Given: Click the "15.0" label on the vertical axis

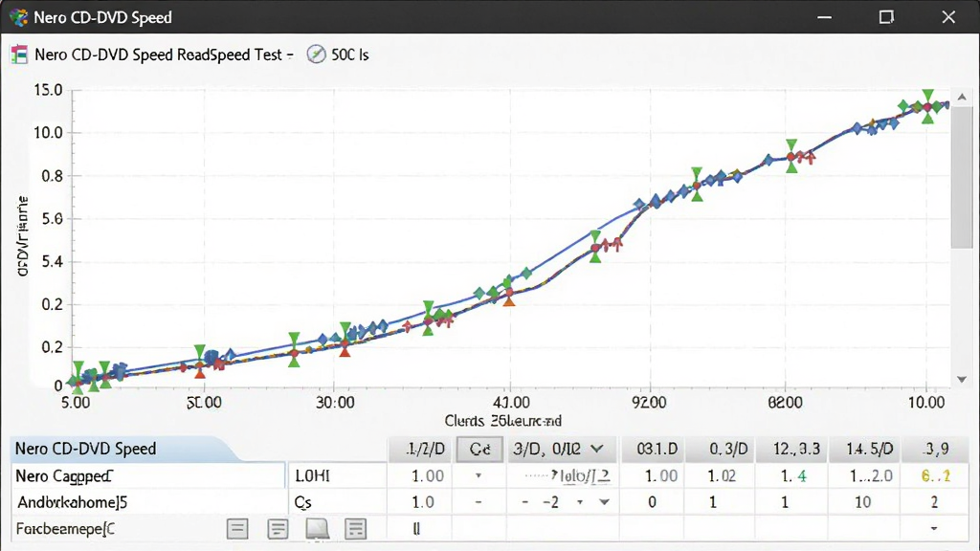Looking at the screenshot, I should click(48, 90).
